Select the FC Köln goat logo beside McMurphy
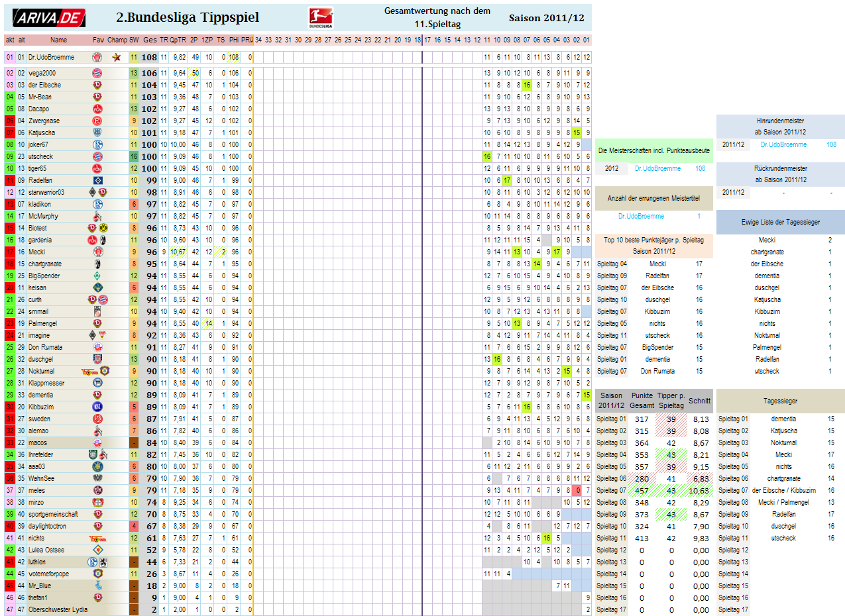Image resolution: width=845 pixels, height=616 pixels. [97, 217]
